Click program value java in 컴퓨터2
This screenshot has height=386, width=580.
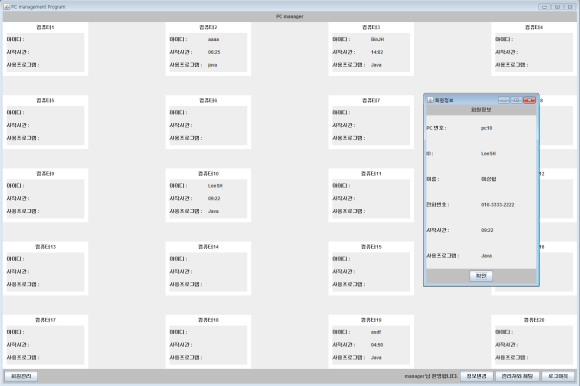point(212,65)
